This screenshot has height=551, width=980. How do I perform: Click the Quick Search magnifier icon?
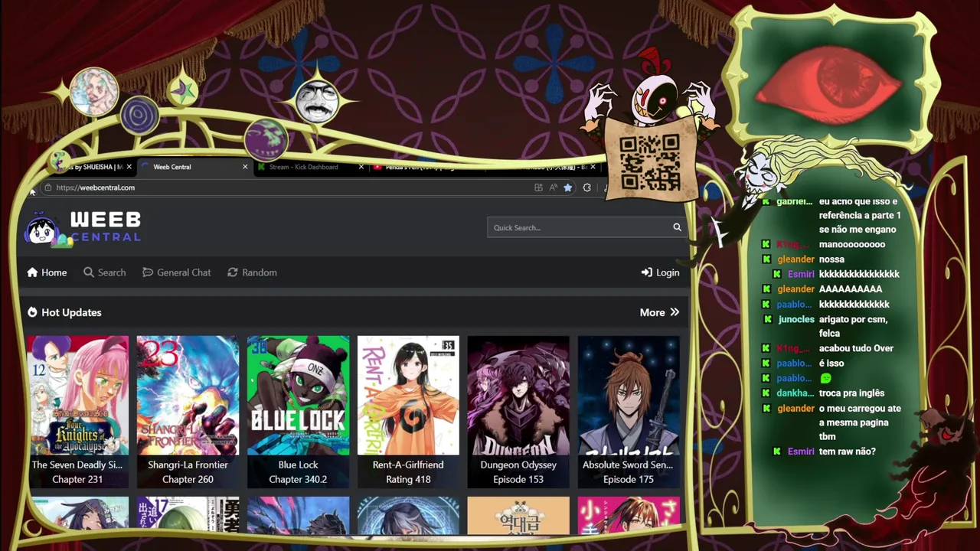point(677,227)
